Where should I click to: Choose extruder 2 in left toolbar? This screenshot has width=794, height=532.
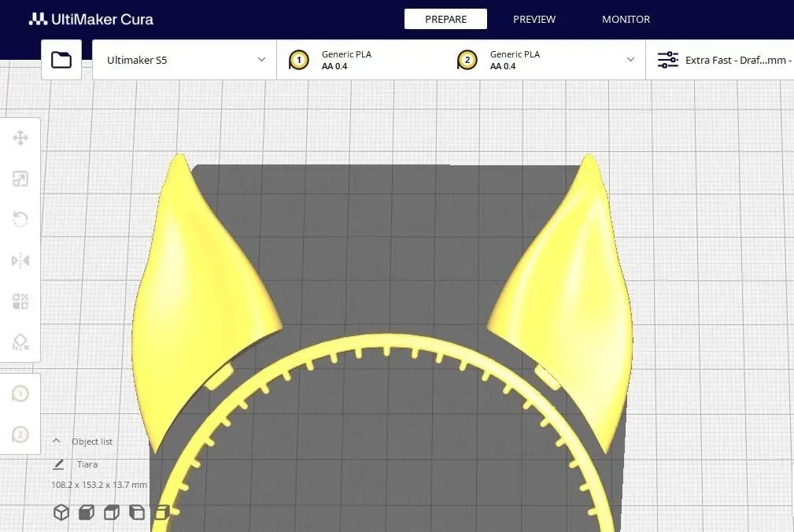click(x=20, y=435)
